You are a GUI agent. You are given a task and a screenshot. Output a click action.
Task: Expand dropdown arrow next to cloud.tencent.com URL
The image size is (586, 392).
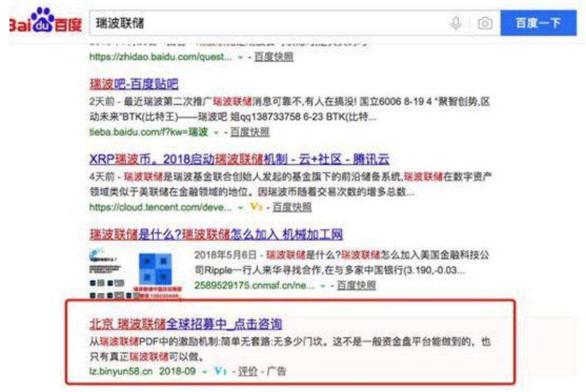tap(241, 208)
